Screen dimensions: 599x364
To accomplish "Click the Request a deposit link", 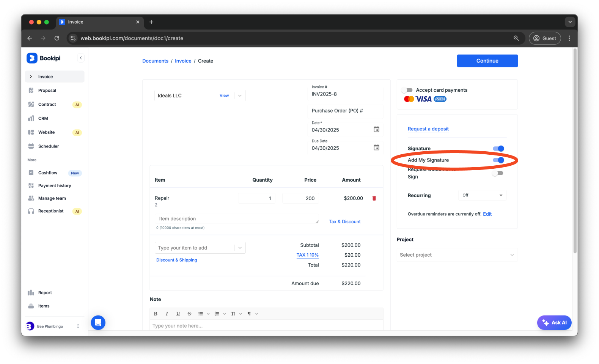I will click(428, 129).
